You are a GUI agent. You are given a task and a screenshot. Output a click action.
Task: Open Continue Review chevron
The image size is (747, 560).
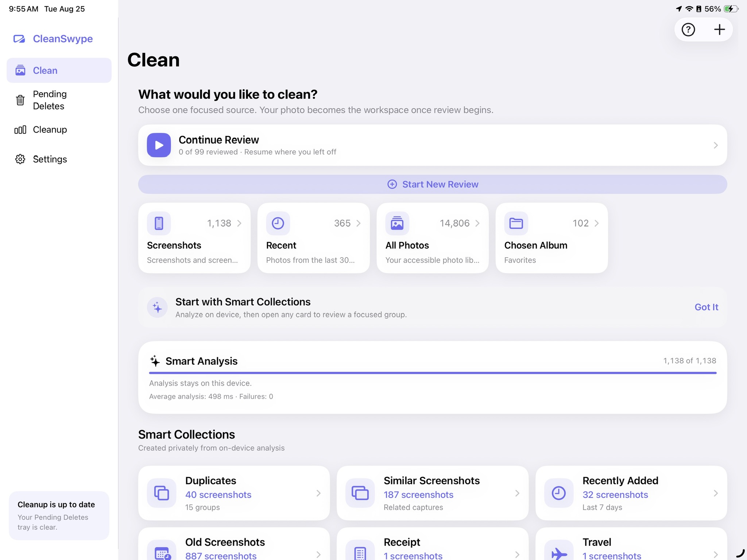pos(716,145)
